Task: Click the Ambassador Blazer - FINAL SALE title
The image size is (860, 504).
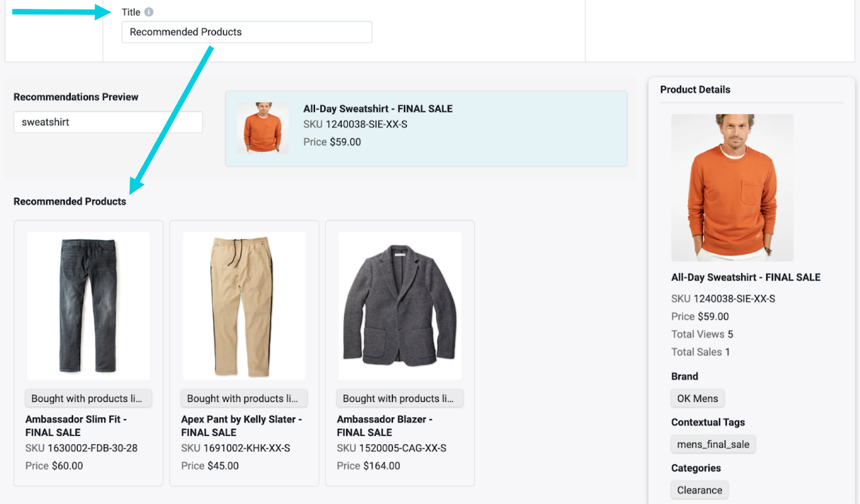Action: [385, 426]
